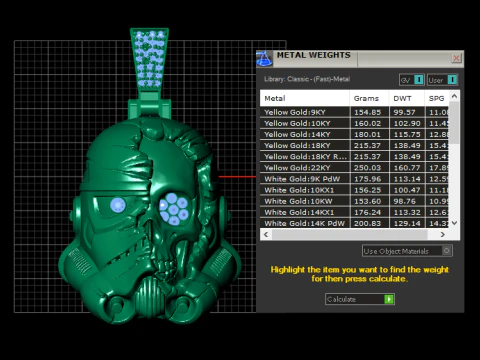This screenshot has height=360, width=480.
Task: Select the Yellow Gold:18KY R... row
Action: (354, 157)
